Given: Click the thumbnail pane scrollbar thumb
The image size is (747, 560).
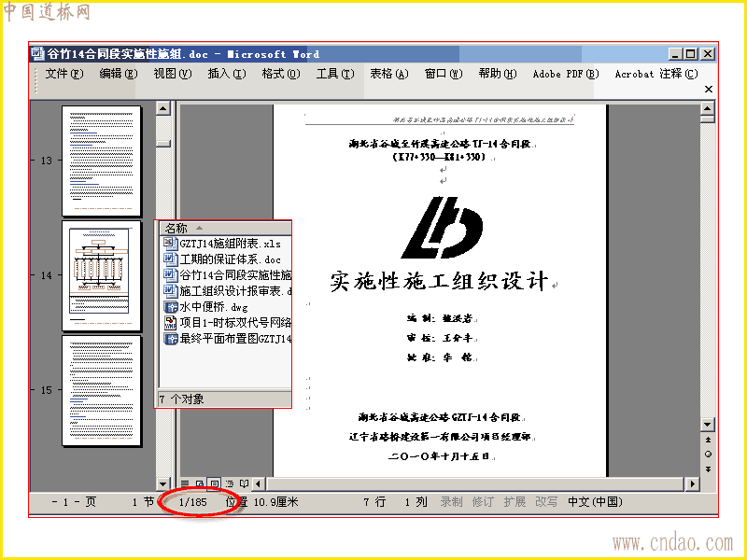Looking at the screenshot, I should point(162,144).
